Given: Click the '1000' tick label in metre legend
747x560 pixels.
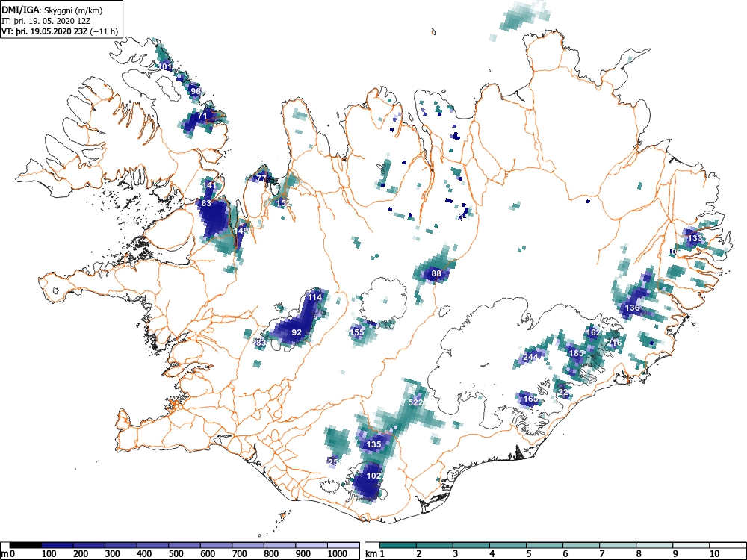Looking at the screenshot, I should tap(338, 554).
